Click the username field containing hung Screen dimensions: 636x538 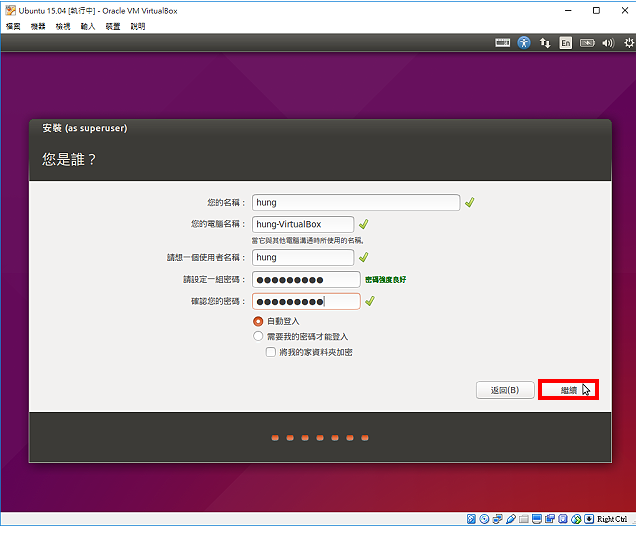click(x=303, y=257)
